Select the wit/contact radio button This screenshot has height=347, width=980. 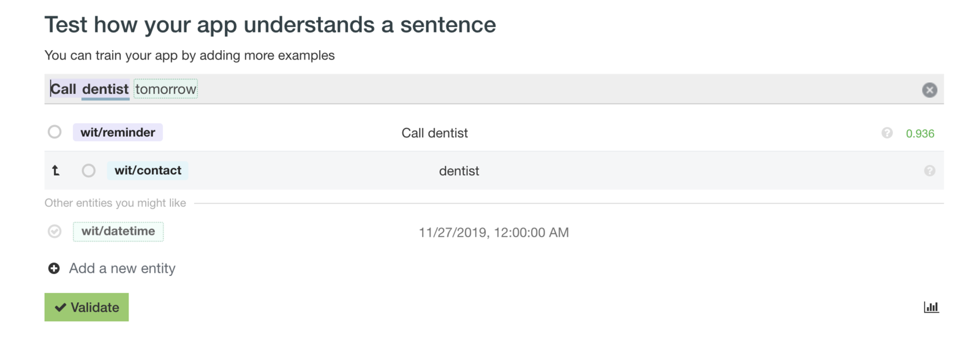click(x=89, y=170)
